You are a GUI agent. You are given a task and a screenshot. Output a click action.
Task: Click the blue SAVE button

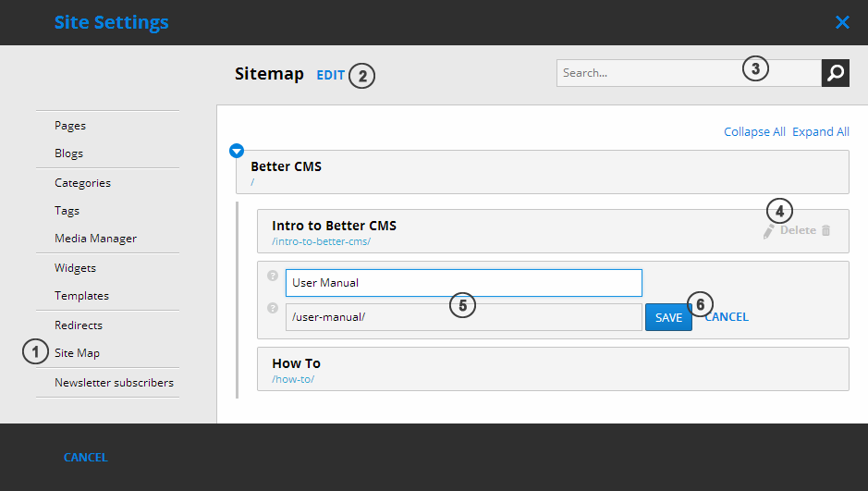[x=668, y=317]
